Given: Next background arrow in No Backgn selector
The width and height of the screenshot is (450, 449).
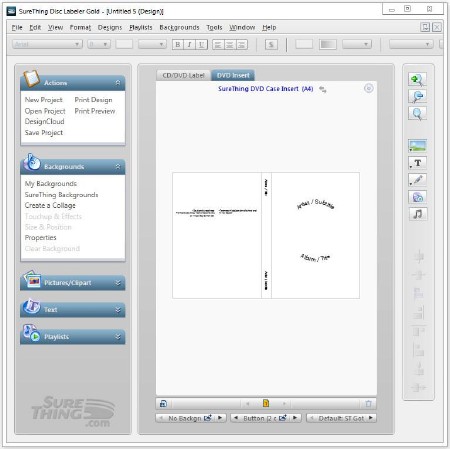Looking at the screenshot, I should click(220, 418).
